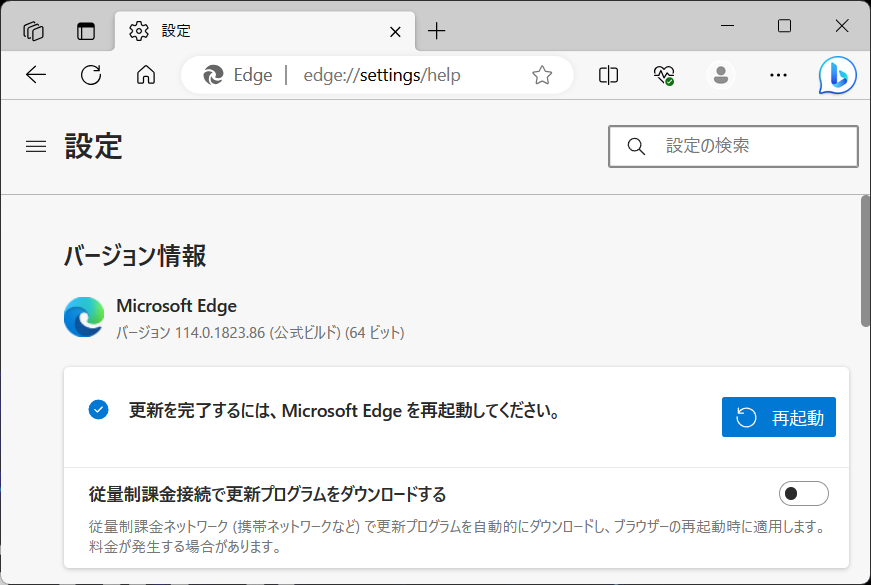Close the 設定 tab
Screen dimensions: 871x585
pyautogui.click(x=395, y=30)
